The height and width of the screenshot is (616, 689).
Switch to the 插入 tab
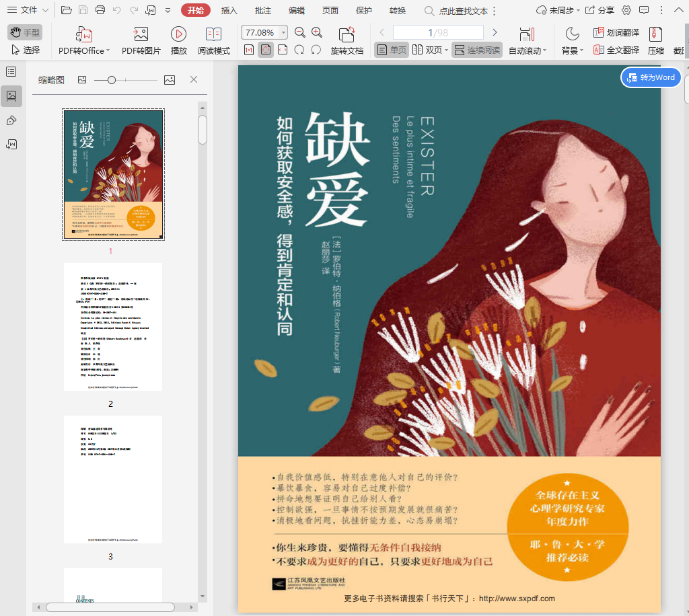[229, 10]
